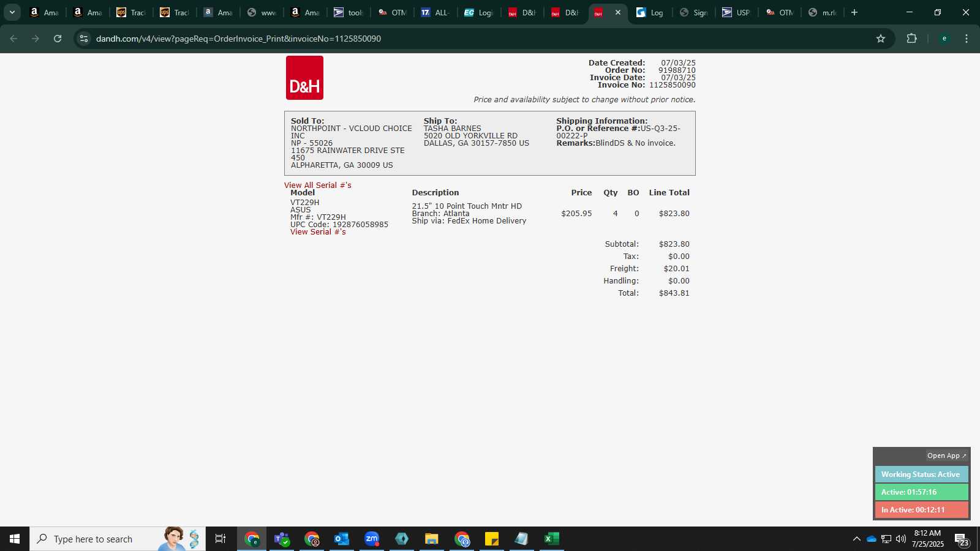Viewport: 980px width, 551px height.
Task: Click 'ALPHARETTA, GA 30009 US' address line
Action: (342, 165)
